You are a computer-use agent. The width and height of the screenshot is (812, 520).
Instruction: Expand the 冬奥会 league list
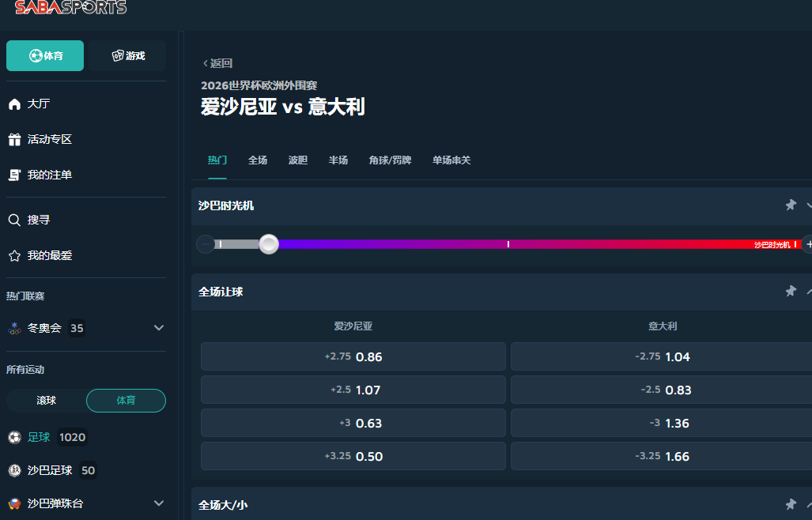[x=158, y=328]
